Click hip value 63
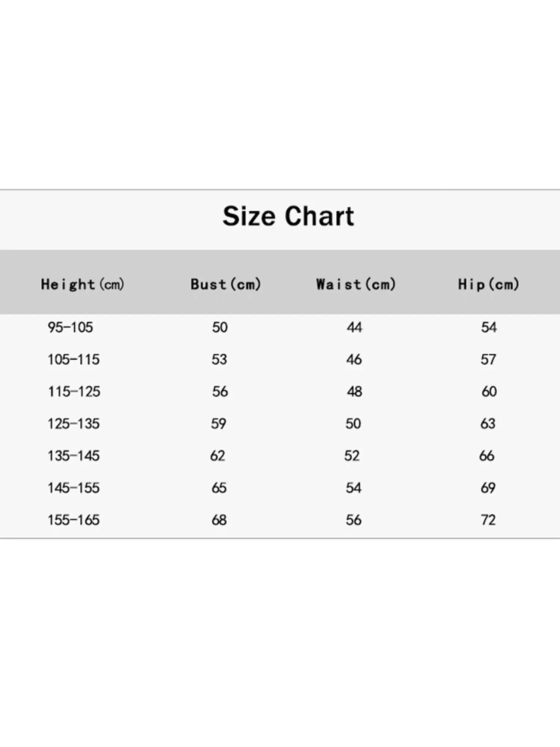 click(488, 424)
